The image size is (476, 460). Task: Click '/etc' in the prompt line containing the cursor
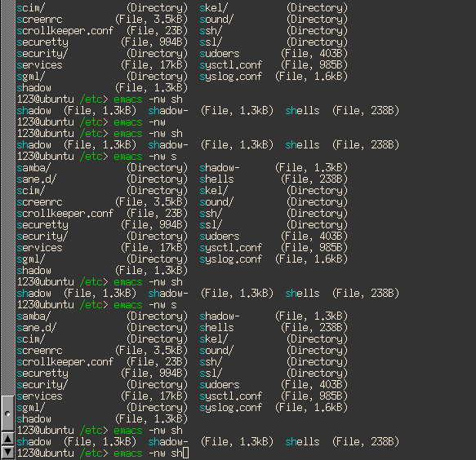91,453
